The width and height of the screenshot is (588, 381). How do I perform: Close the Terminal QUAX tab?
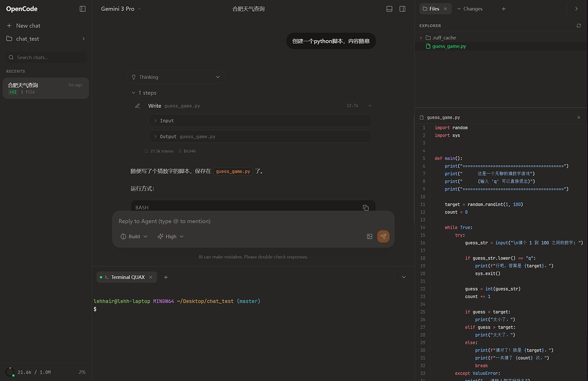(x=151, y=277)
